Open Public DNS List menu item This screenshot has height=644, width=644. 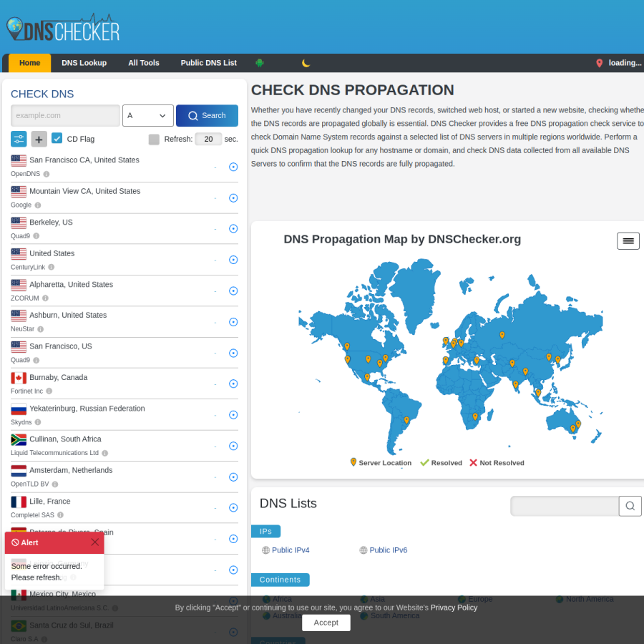coord(209,63)
